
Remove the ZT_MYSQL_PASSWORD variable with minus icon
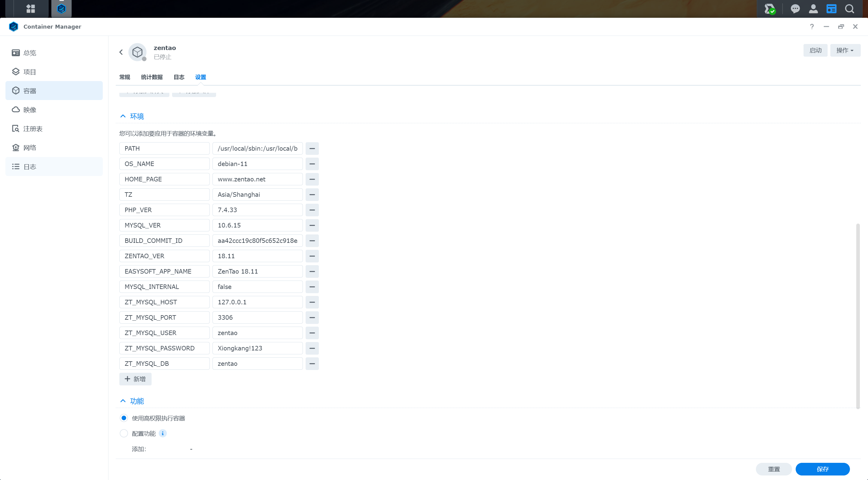click(x=312, y=348)
